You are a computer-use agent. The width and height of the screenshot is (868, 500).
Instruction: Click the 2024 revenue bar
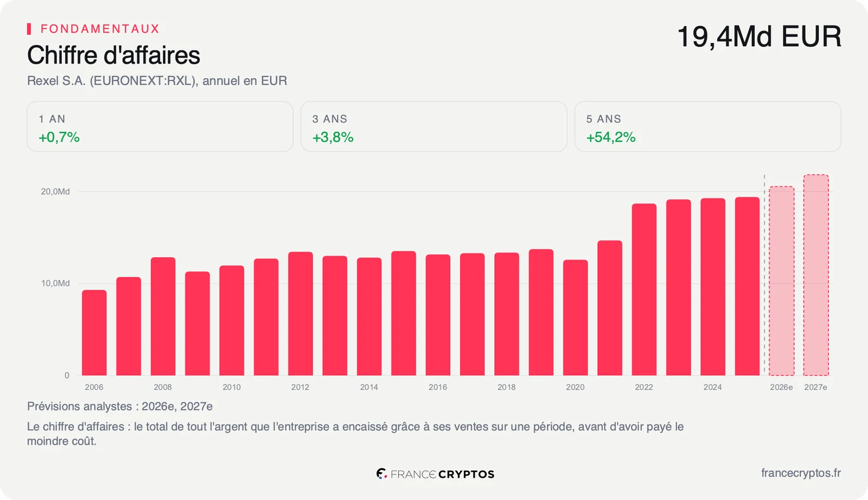click(x=713, y=287)
